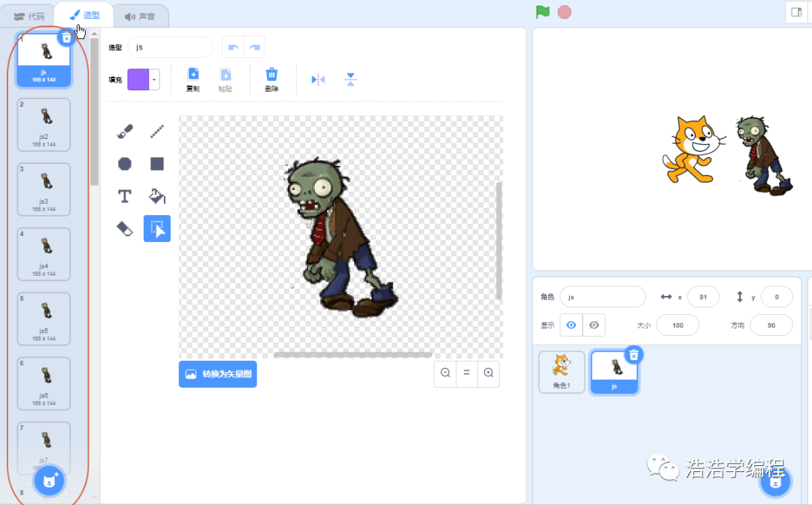
Task: Copy the selection with 复制 icon
Action: [192, 79]
